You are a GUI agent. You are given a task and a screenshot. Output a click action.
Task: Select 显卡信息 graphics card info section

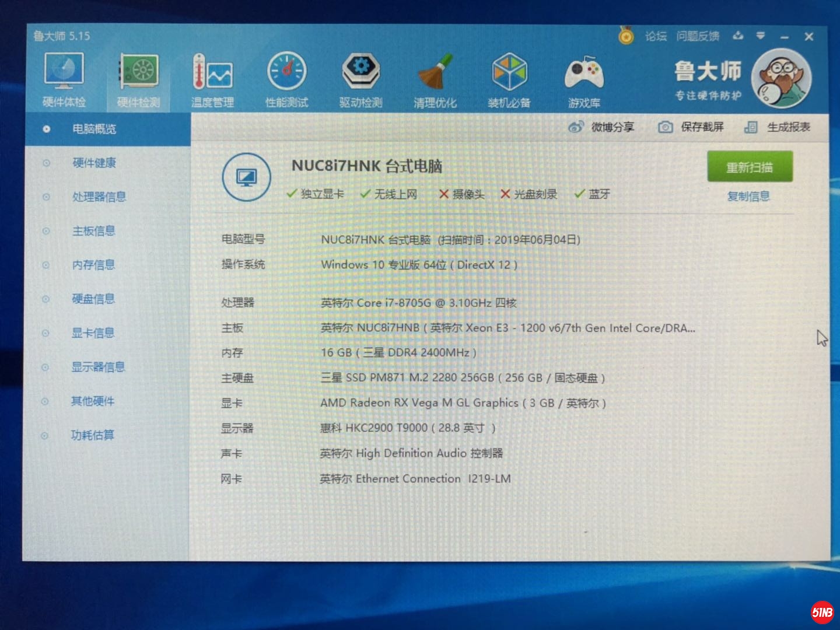(92, 333)
